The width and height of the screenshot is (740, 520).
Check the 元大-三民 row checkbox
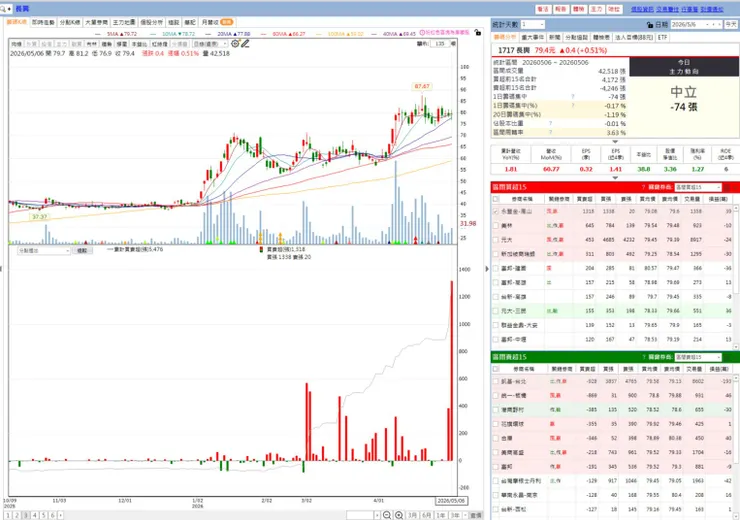(496, 311)
